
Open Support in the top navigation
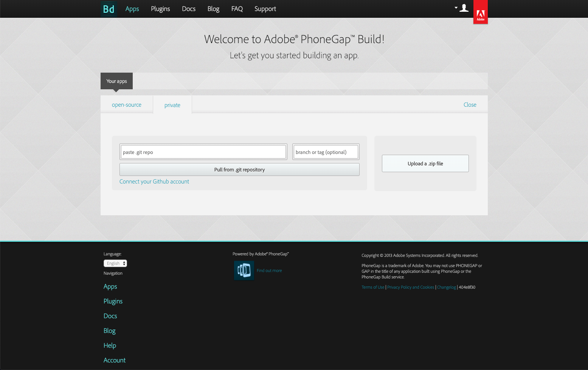pos(265,9)
